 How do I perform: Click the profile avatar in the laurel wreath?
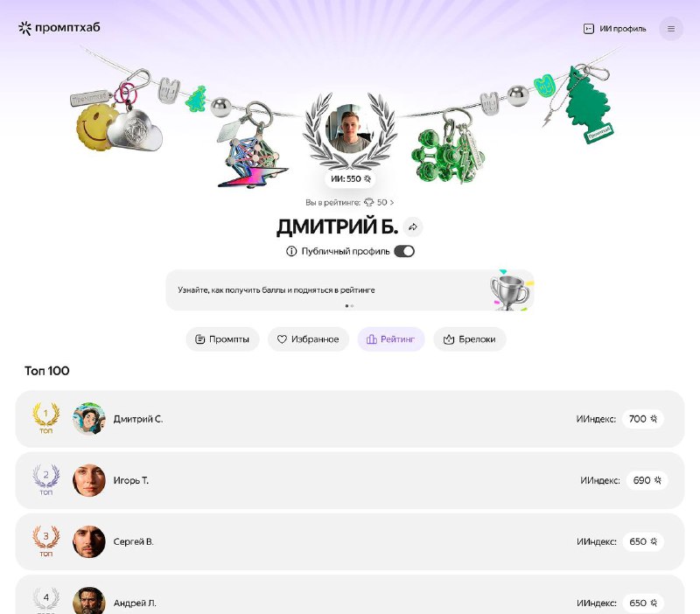[349, 129]
